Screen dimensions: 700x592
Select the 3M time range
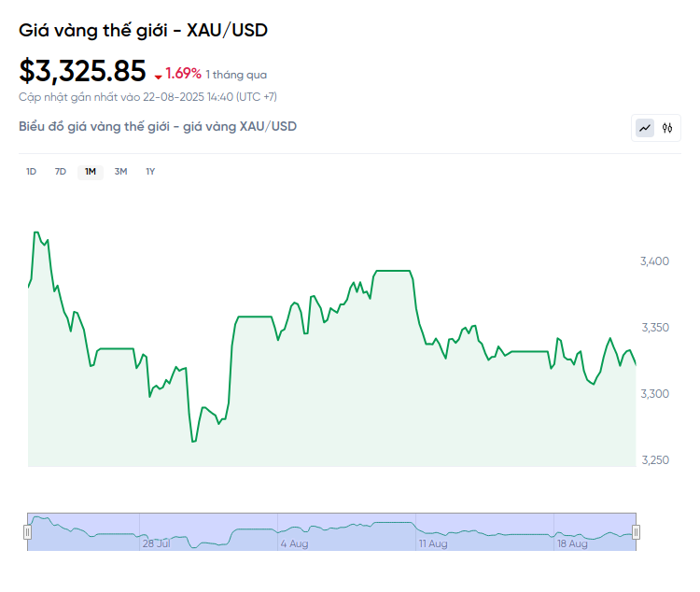(x=120, y=172)
